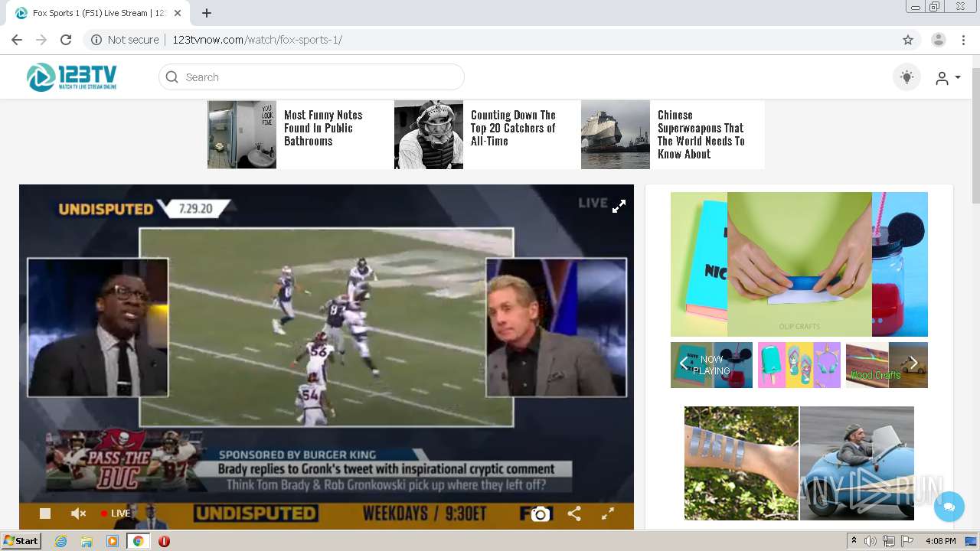
Task: Take a screenshot with the camera icon
Action: click(541, 514)
